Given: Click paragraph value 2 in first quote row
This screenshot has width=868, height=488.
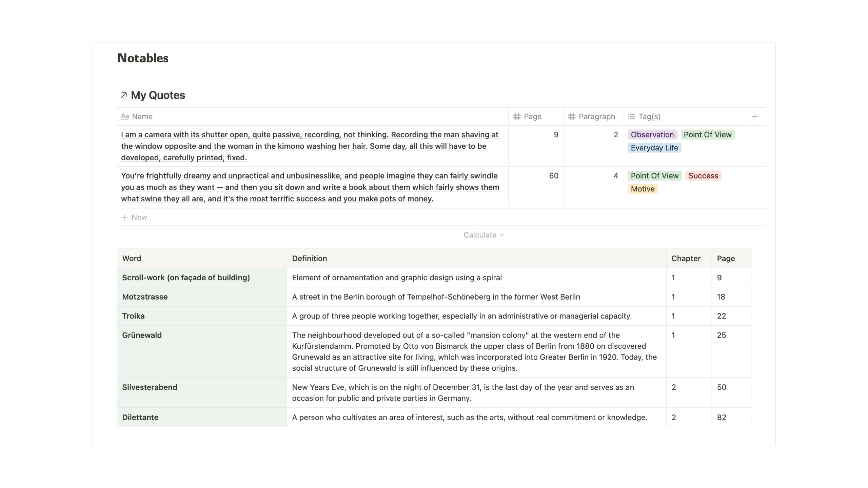Looking at the screenshot, I should point(616,135).
